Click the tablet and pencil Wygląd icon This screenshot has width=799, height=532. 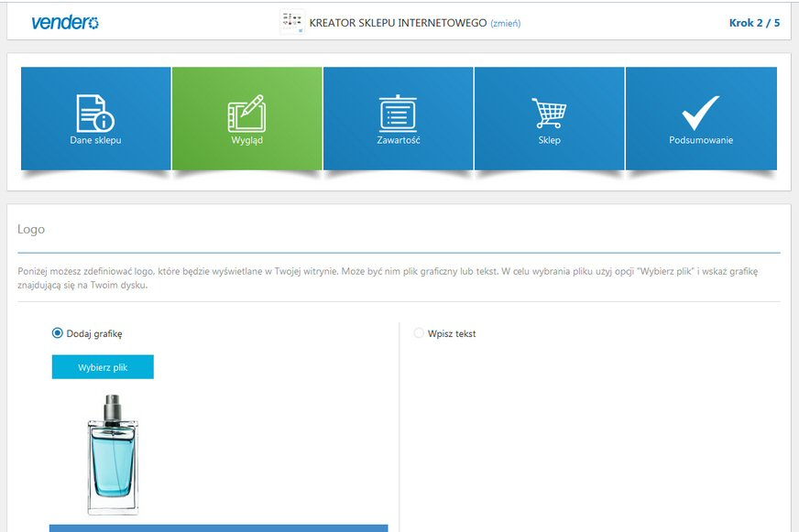tap(246, 113)
